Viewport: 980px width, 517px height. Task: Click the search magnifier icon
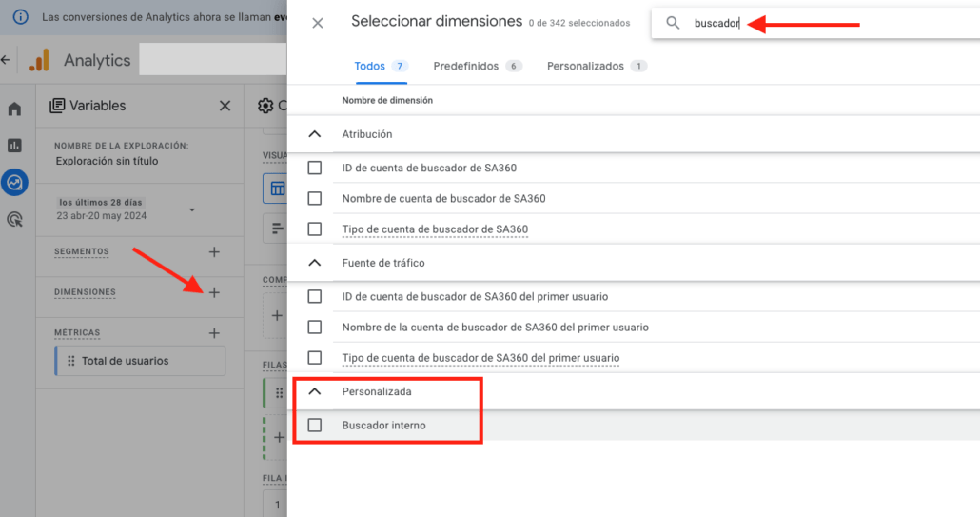point(673,23)
